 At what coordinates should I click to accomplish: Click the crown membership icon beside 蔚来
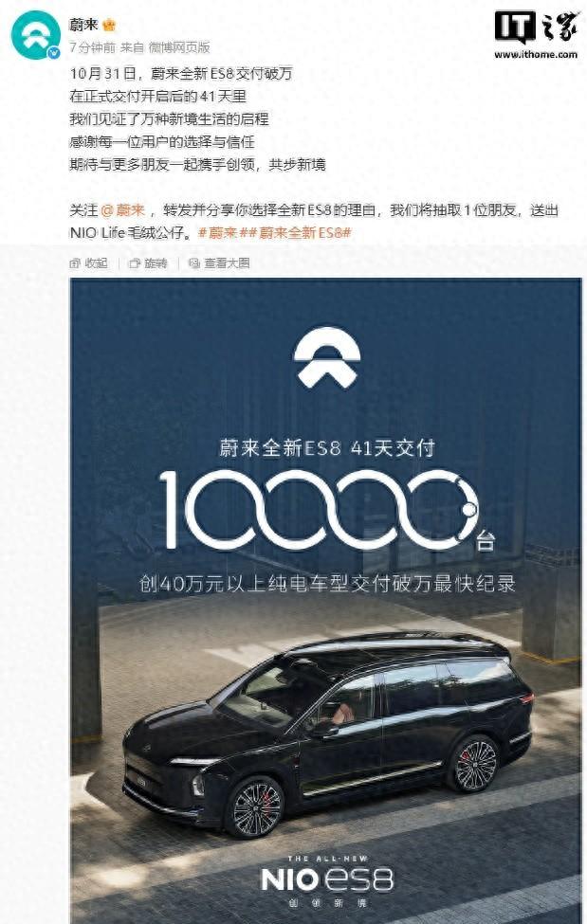(x=109, y=26)
